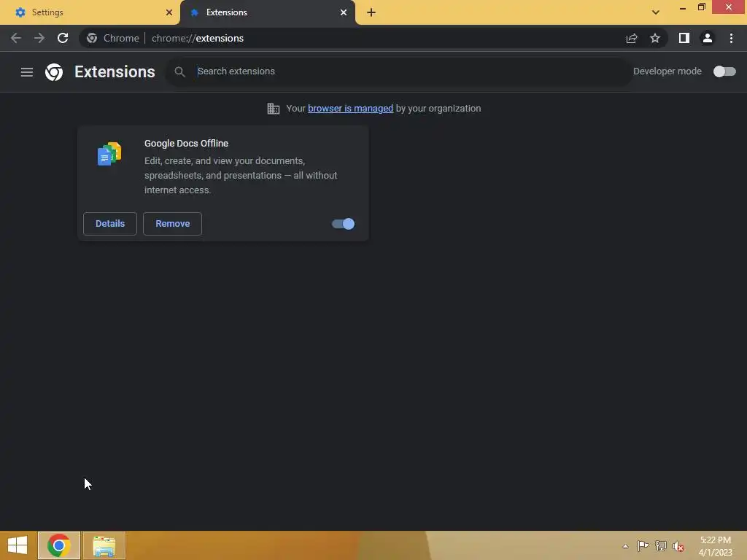The width and height of the screenshot is (747, 560).
Task: Share this page via share icon
Action: pyautogui.click(x=632, y=38)
